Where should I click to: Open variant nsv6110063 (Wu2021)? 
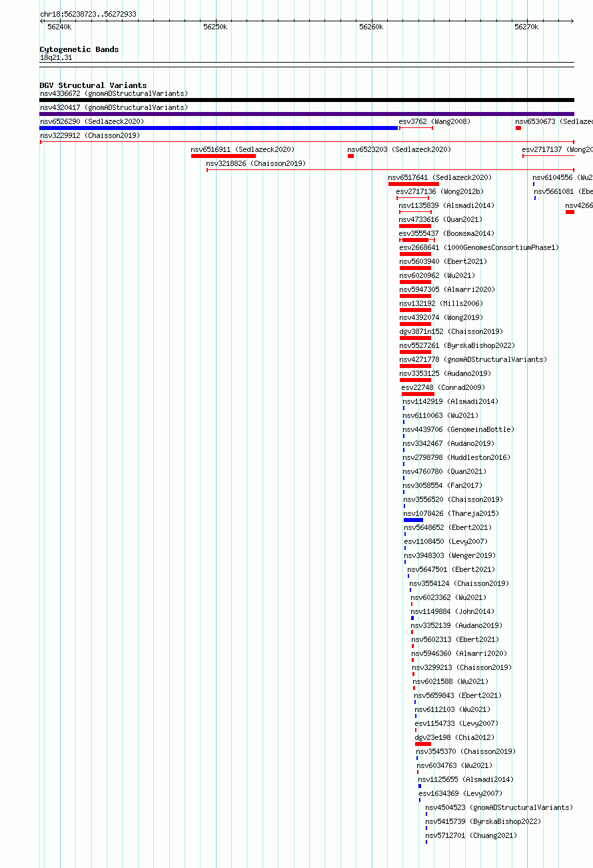coord(440,415)
